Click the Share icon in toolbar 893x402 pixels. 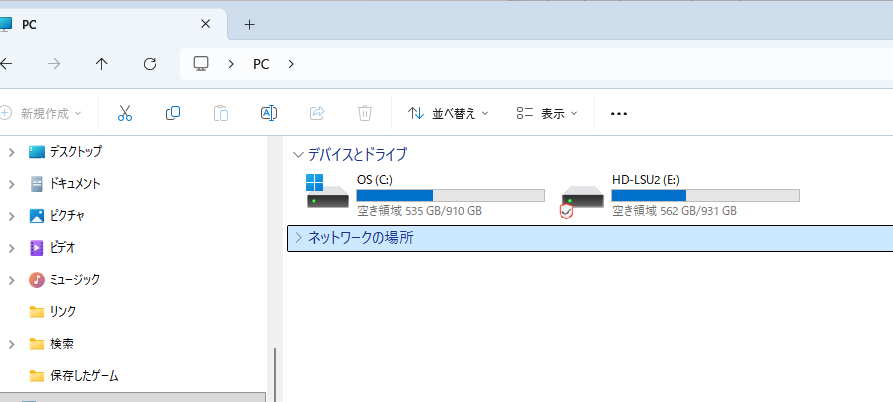pyautogui.click(x=317, y=113)
